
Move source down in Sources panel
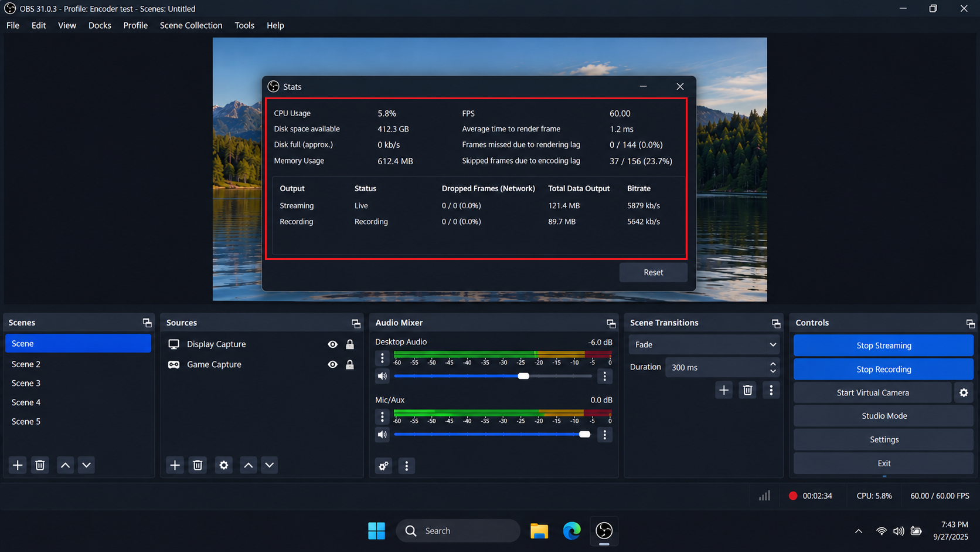click(269, 465)
